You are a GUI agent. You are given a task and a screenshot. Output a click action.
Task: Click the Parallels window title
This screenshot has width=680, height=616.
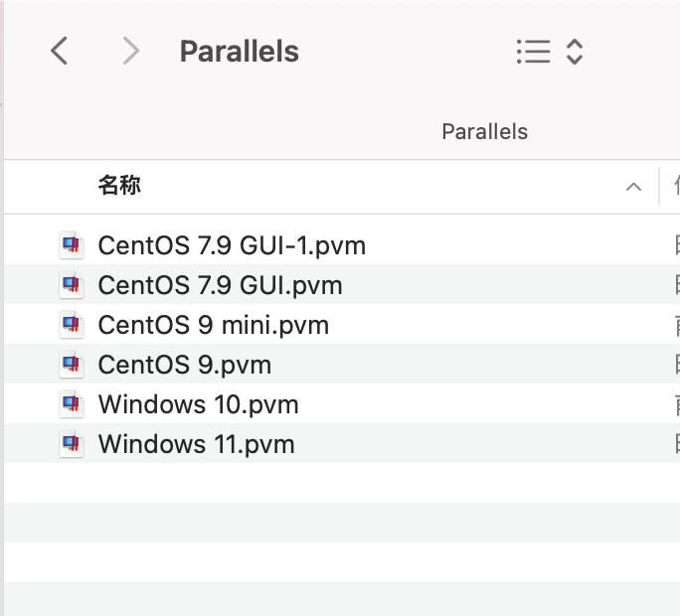click(239, 51)
